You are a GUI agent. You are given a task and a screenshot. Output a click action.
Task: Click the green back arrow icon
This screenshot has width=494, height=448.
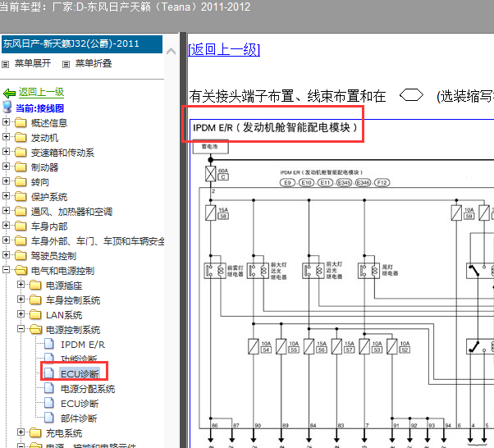click(x=9, y=93)
